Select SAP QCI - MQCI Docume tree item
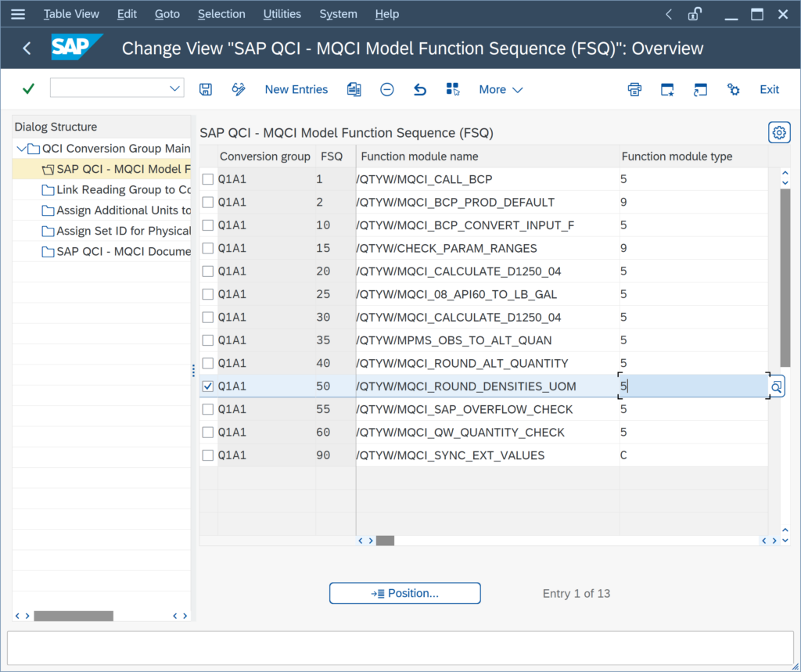The height and width of the screenshot is (672, 801). pyautogui.click(x=123, y=251)
